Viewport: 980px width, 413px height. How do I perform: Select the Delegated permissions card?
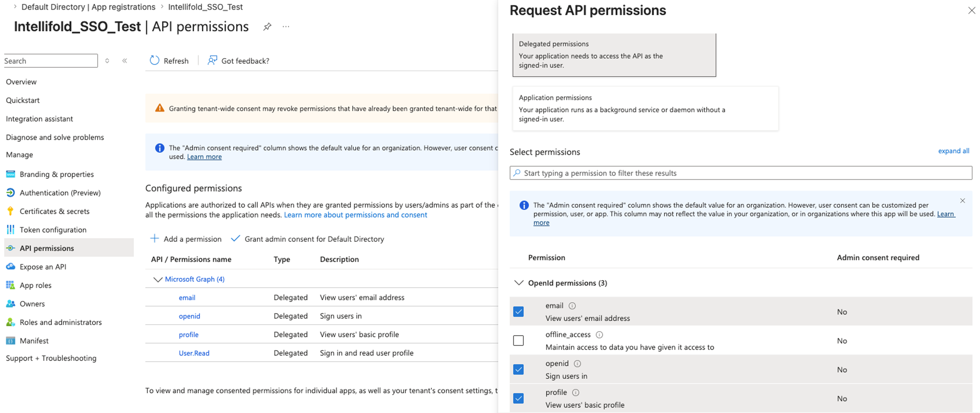pos(614,55)
